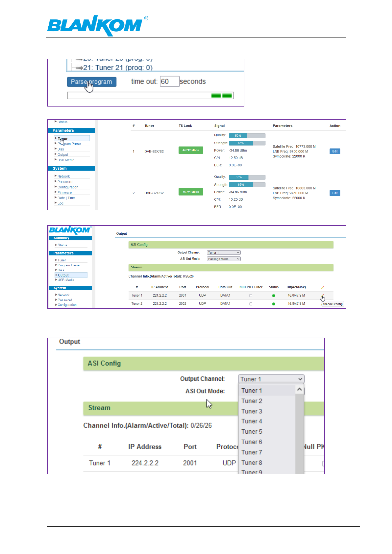Click the pencil icon in the table header
Screen dimensions: 392x554
(322, 288)
